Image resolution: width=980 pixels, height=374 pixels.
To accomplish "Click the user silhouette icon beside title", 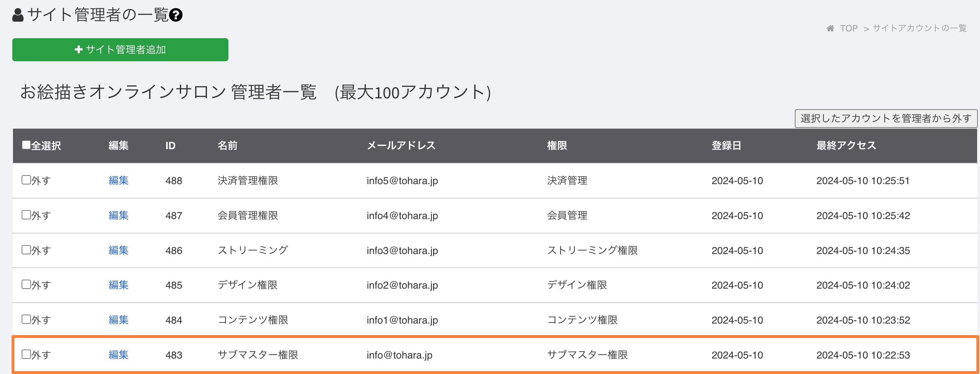I will 18,15.
